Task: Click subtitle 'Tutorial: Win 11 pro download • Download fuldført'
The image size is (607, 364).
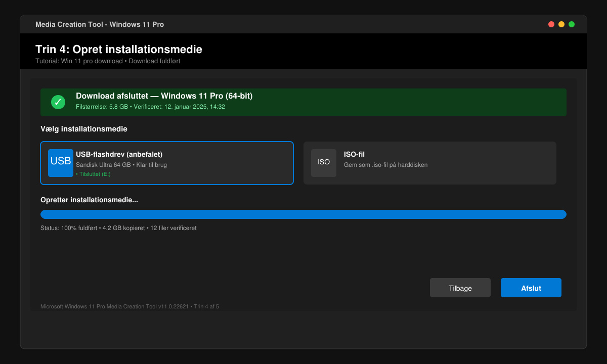Action: tap(108, 61)
